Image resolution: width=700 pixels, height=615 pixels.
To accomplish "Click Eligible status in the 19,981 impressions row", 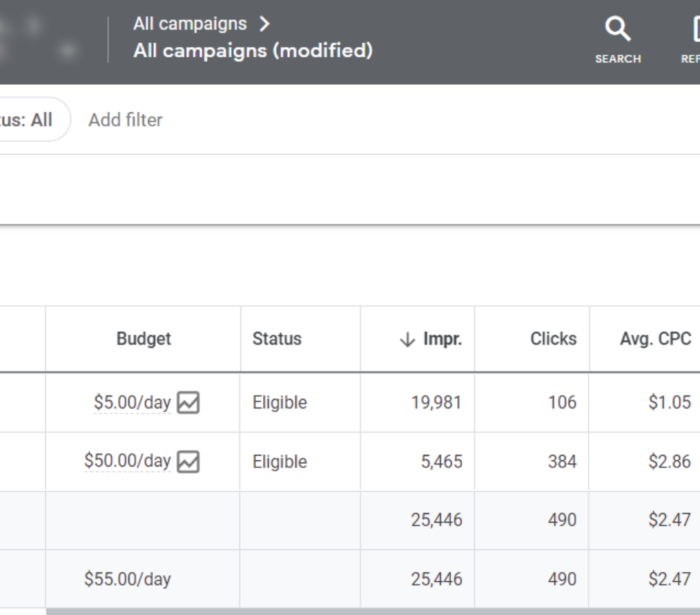I will (x=280, y=403).
